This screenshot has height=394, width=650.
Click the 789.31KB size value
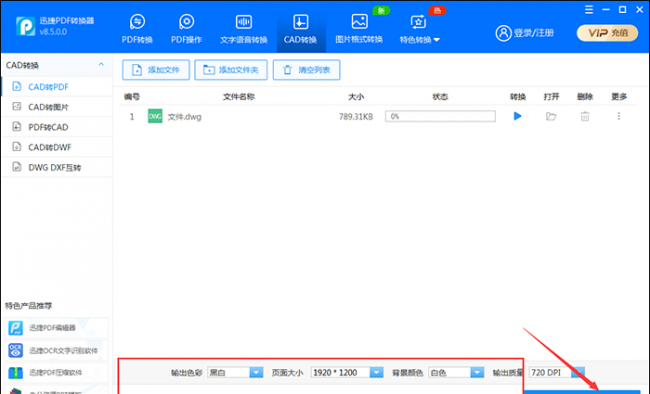(356, 117)
